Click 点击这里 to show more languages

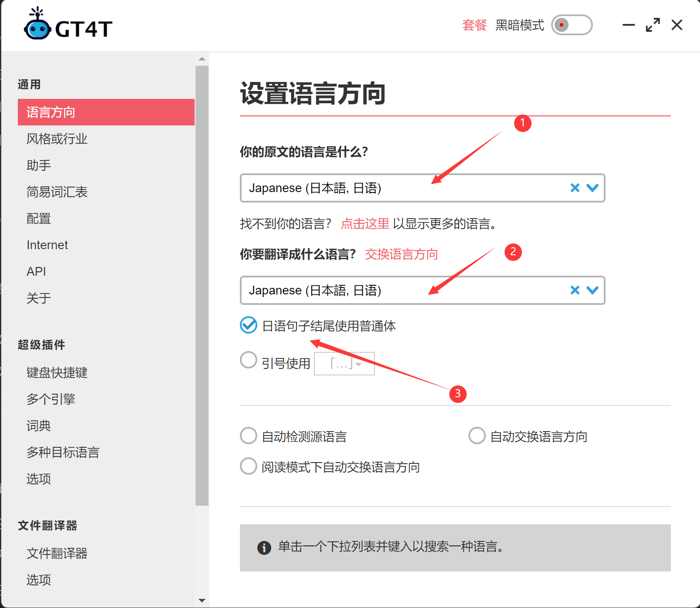pyautogui.click(x=364, y=223)
